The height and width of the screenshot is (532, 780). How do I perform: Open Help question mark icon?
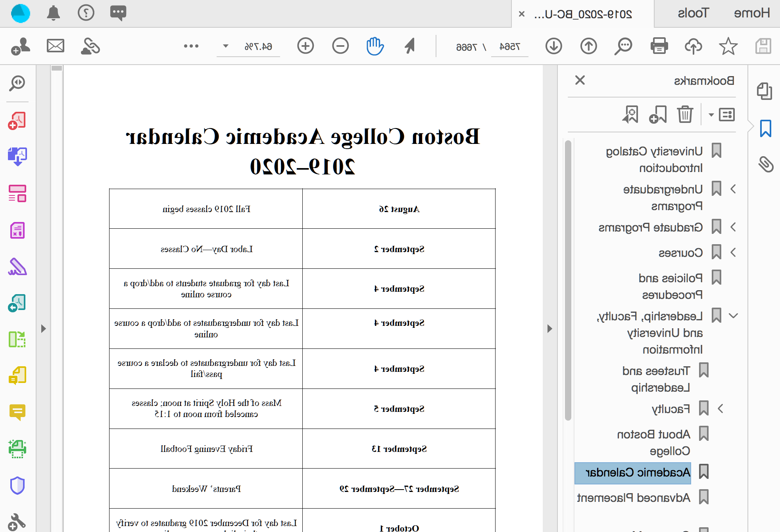coord(86,13)
